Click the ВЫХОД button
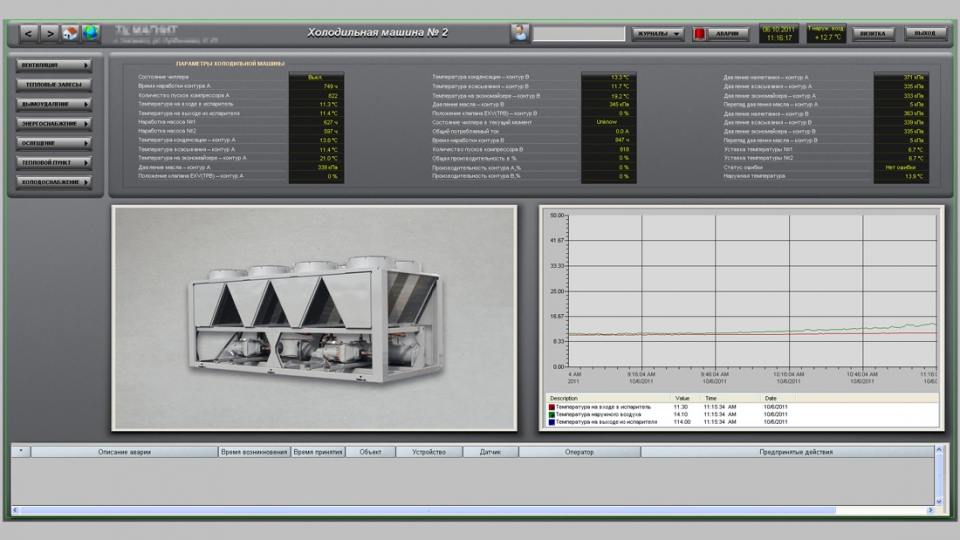The image size is (960, 540). (925, 33)
